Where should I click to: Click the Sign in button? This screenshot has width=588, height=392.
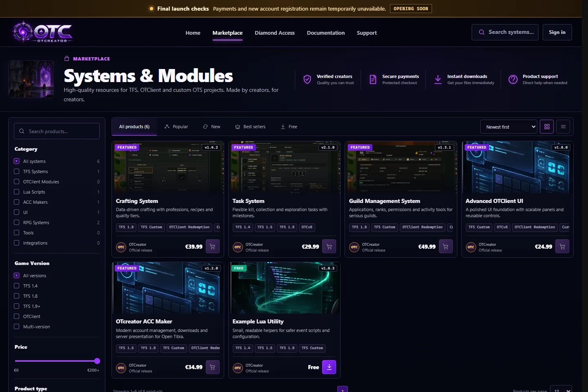coord(557,32)
